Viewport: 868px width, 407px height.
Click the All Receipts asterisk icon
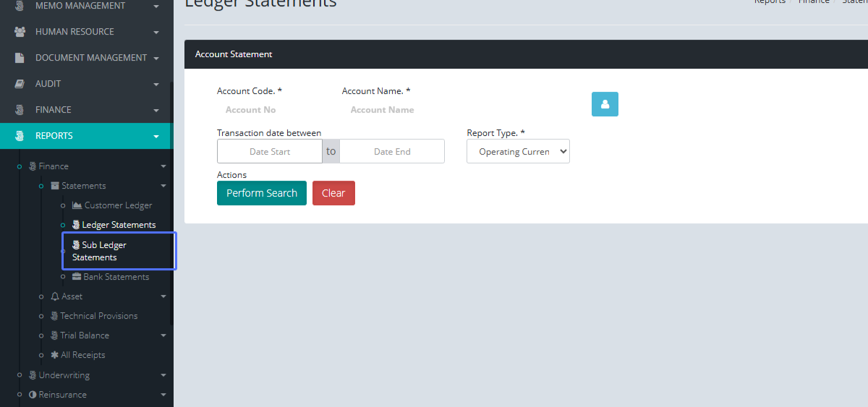[x=54, y=355]
